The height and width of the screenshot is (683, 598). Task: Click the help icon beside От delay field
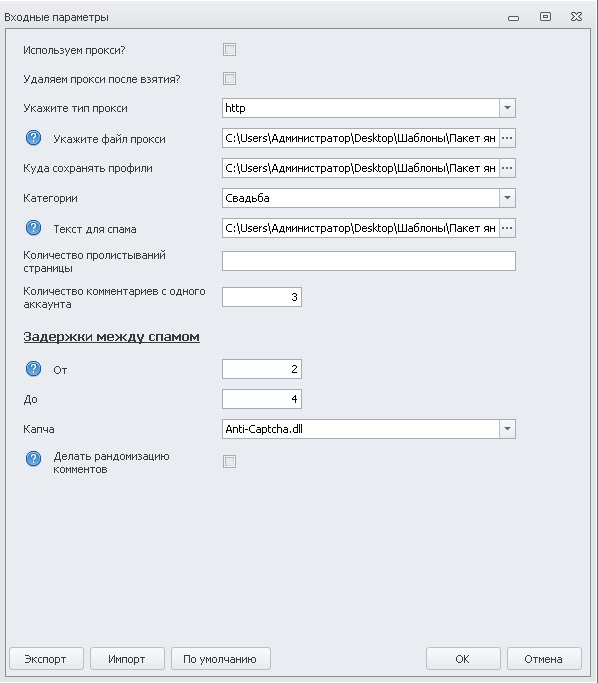point(33,369)
